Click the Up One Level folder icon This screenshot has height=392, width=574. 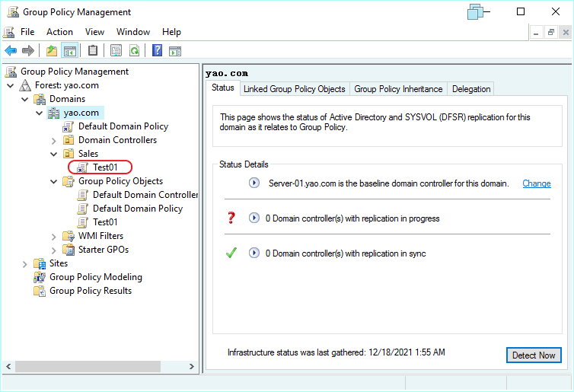coord(52,51)
